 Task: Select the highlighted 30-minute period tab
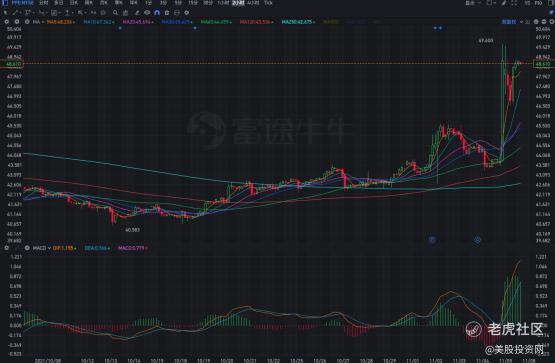[x=238, y=3]
